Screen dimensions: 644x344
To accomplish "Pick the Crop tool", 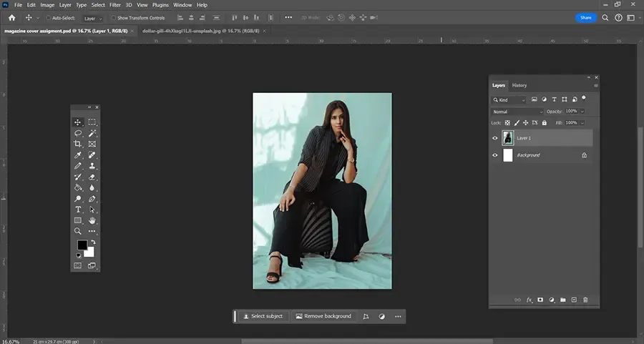I will tap(78, 144).
